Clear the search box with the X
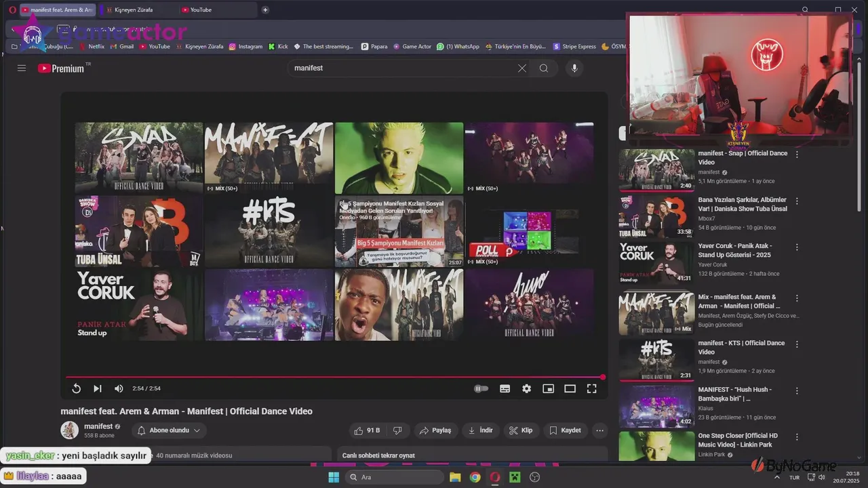This screenshot has width=868, height=488. tap(522, 68)
